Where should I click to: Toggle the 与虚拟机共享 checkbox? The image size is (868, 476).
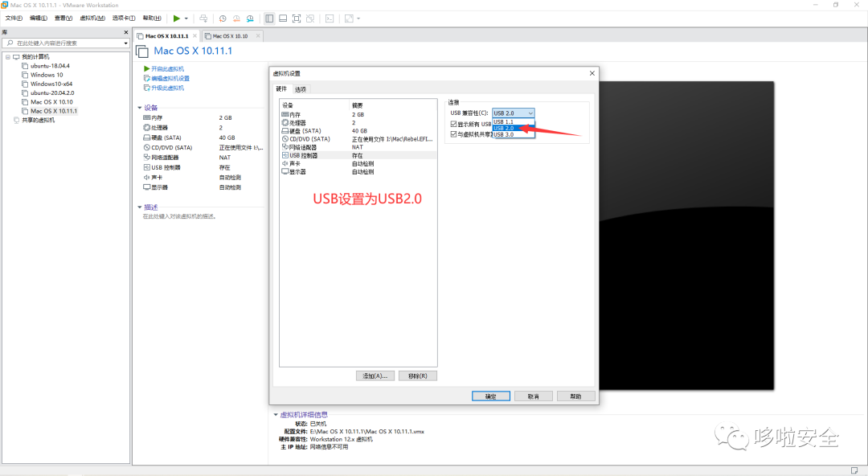tap(454, 134)
